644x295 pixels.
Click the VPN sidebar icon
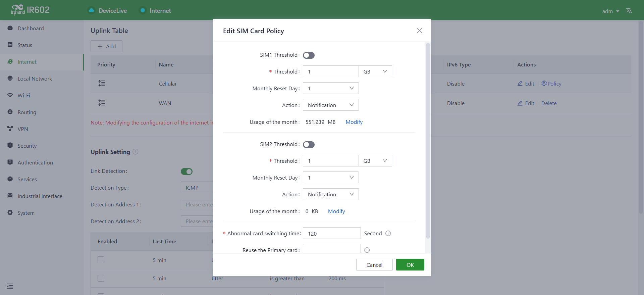click(10, 129)
